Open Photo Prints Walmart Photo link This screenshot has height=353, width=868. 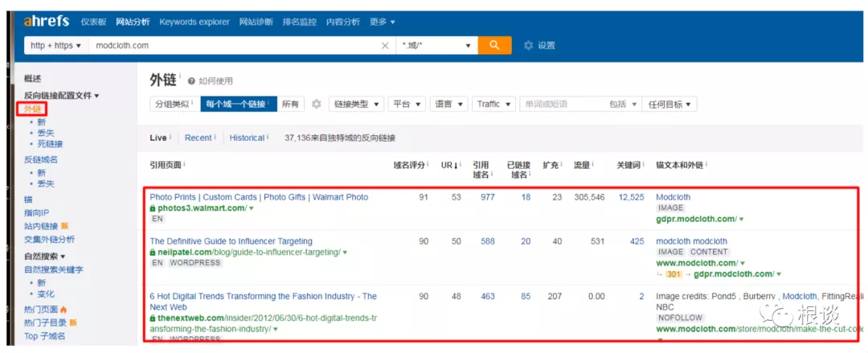[x=259, y=197]
